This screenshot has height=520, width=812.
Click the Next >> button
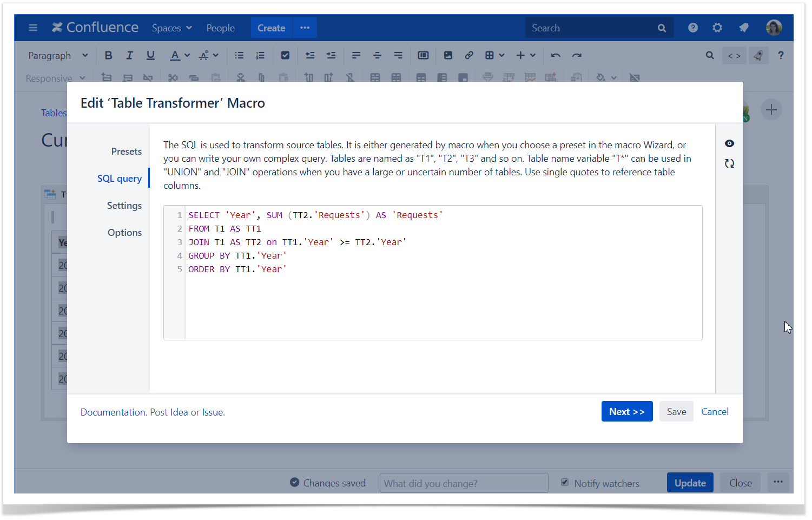626,412
